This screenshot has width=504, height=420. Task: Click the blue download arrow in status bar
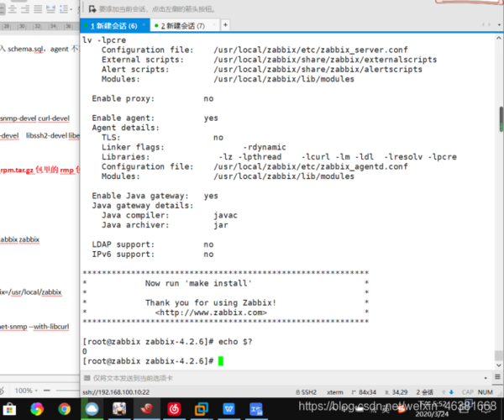coord(451,392)
